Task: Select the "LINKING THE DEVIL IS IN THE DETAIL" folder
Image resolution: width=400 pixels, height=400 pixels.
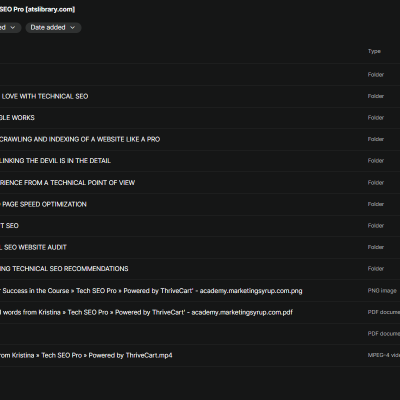Action: click(x=200, y=161)
